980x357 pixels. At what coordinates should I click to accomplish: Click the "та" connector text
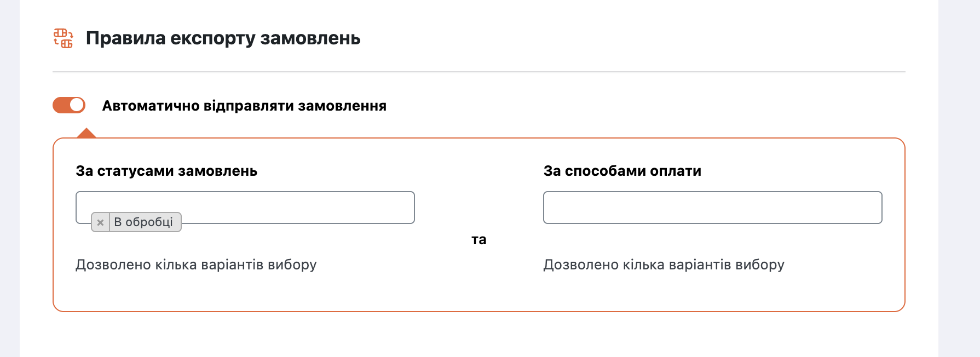(479, 239)
